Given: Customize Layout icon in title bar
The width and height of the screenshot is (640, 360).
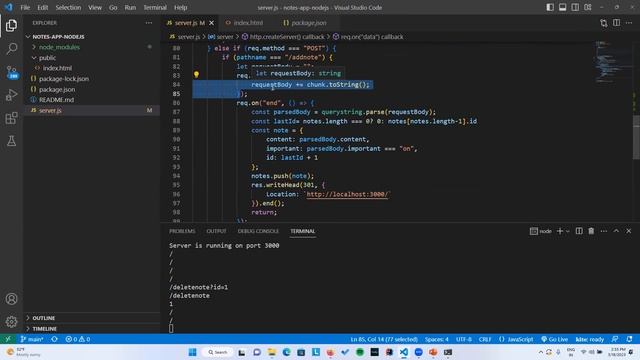Looking at the screenshot, I should pos(588,7).
